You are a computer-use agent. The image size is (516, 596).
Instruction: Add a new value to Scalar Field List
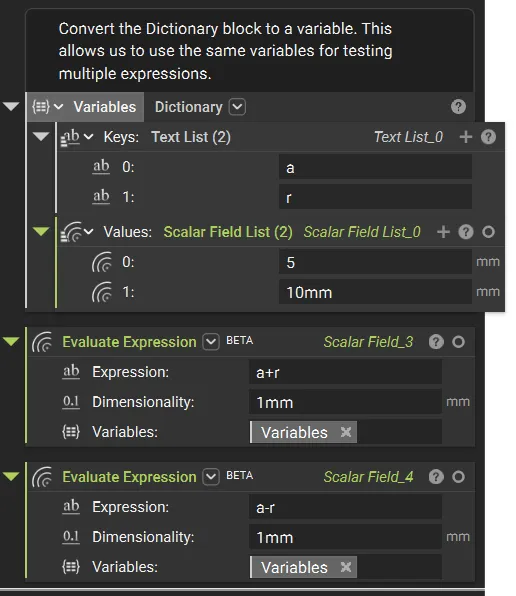coord(443,231)
